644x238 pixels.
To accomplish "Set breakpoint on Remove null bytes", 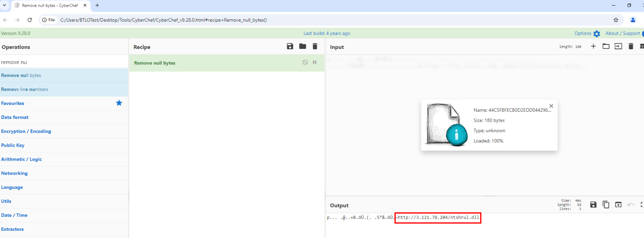I will (x=315, y=62).
